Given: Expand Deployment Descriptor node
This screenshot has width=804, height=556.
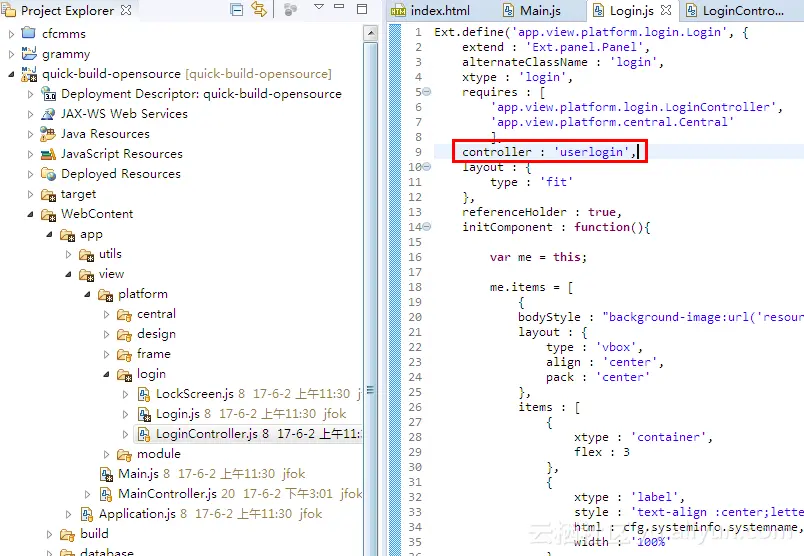Looking at the screenshot, I should tap(30, 94).
